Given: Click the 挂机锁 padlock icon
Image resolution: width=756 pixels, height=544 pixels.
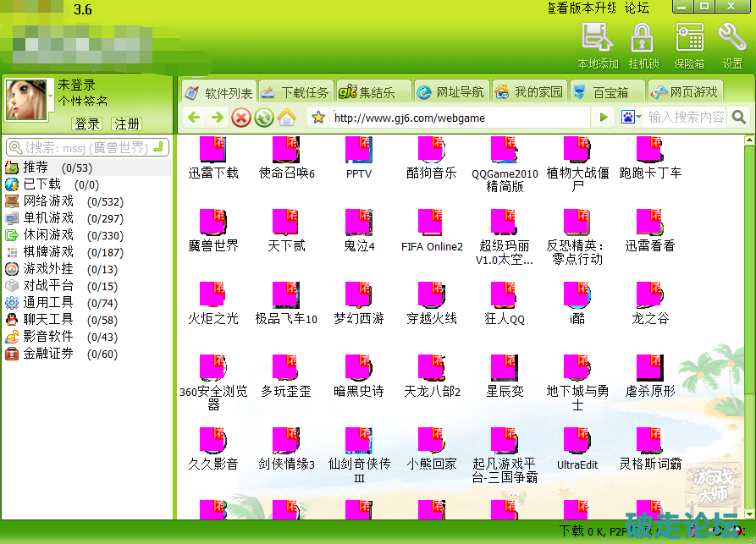Looking at the screenshot, I should (x=642, y=39).
